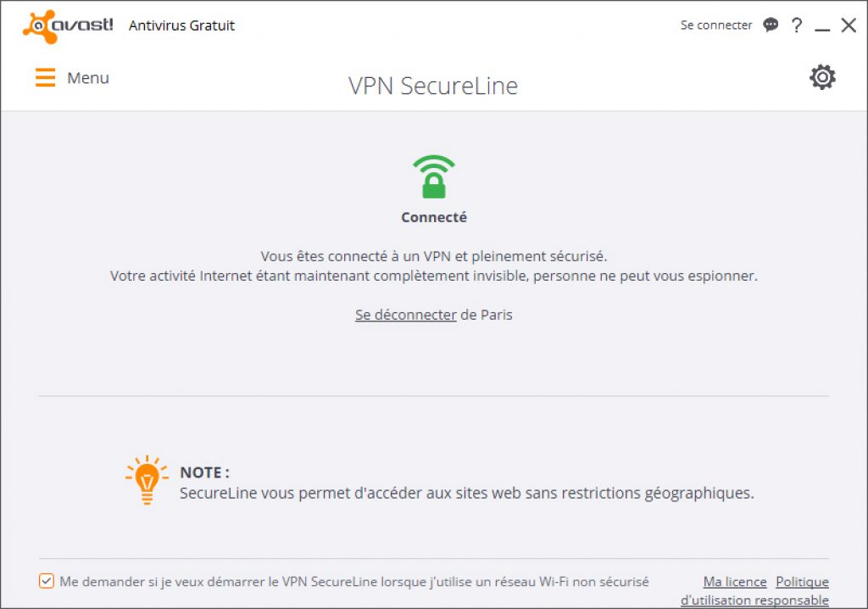The width and height of the screenshot is (868, 609).
Task: Open the orange hamburger Menu icon
Action: pos(46,77)
